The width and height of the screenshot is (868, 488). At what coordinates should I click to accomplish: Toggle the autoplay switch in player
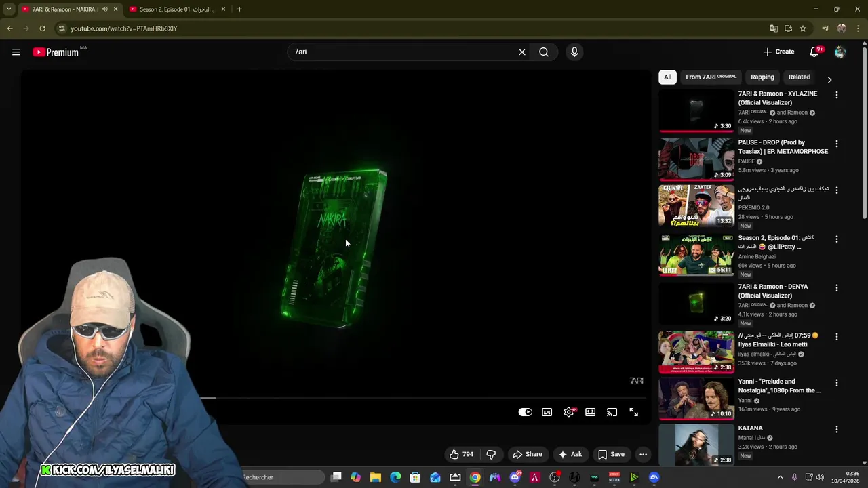pos(526,412)
